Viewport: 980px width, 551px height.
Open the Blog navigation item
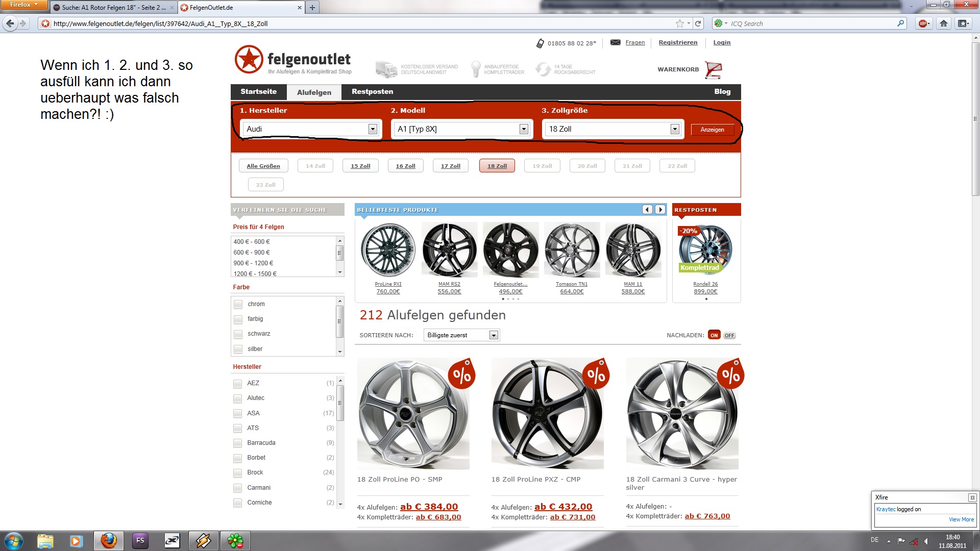722,92
